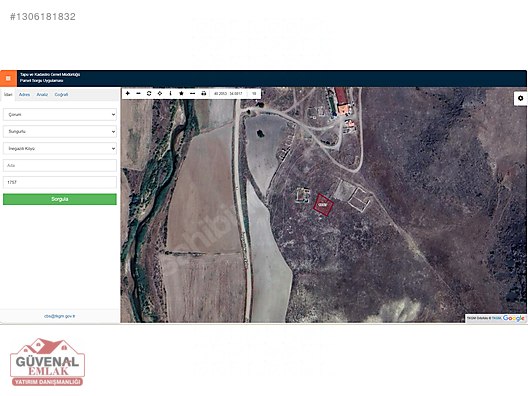The height and width of the screenshot is (396, 528).
Task: Click the zoom level value in toolbar
Action: (254, 94)
